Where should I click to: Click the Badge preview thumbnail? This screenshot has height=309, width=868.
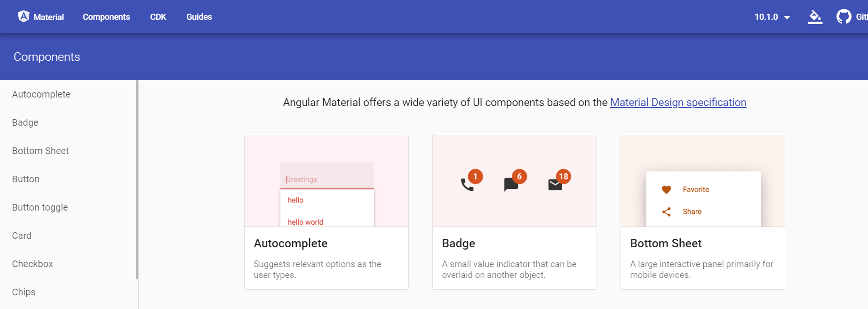click(x=515, y=180)
